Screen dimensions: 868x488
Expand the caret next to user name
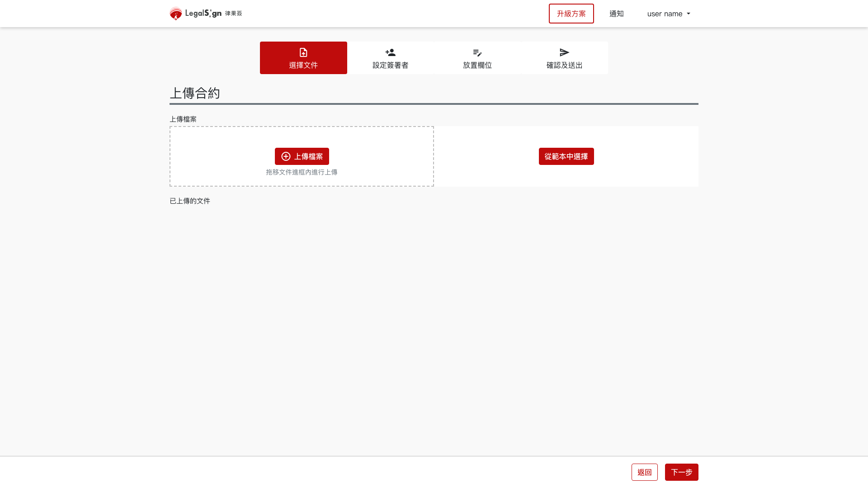pyautogui.click(x=688, y=14)
